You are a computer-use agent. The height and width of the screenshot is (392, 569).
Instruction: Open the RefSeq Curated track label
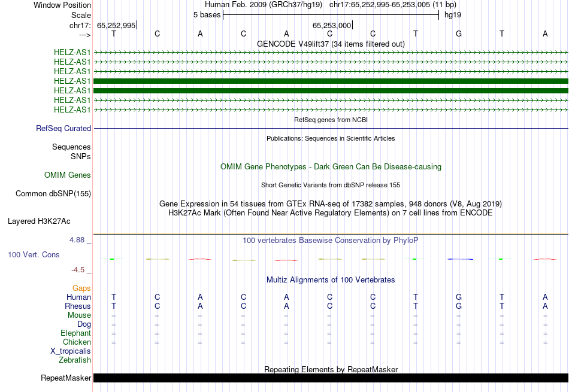click(x=63, y=128)
